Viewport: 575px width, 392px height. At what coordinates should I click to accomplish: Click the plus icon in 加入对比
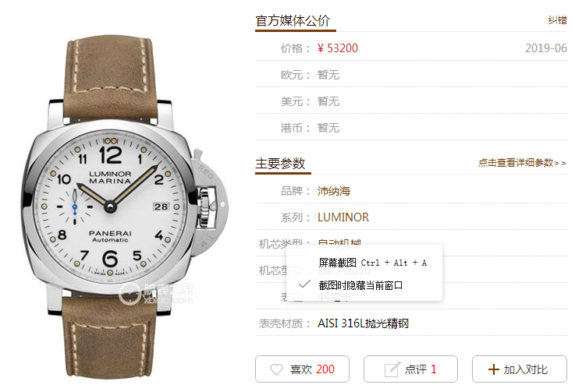494,369
